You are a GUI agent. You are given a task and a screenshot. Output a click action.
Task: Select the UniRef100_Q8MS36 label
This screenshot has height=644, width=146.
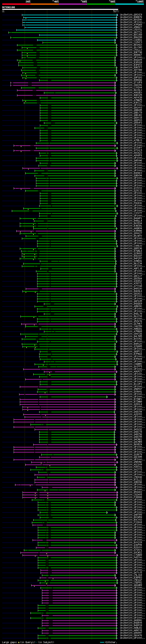(131, 249)
